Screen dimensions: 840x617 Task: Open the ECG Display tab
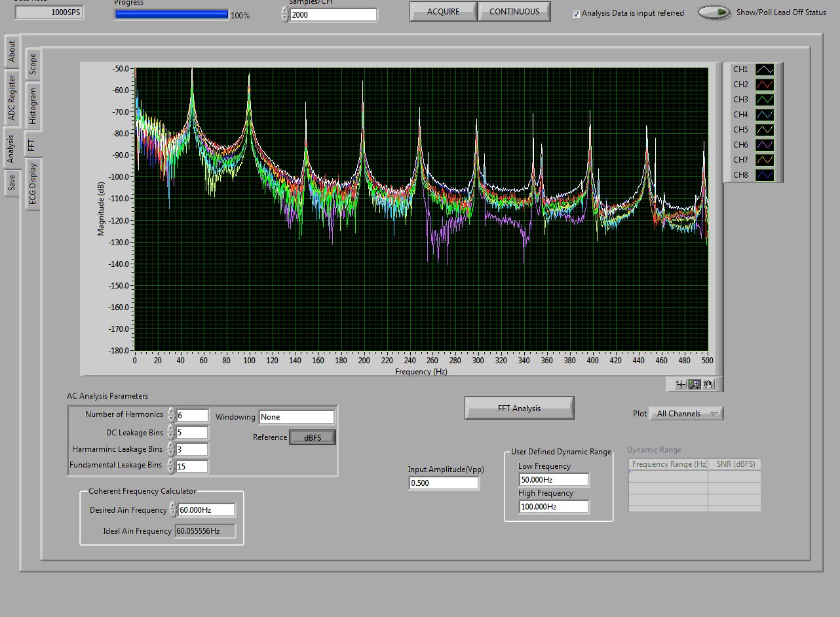tap(33, 184)
